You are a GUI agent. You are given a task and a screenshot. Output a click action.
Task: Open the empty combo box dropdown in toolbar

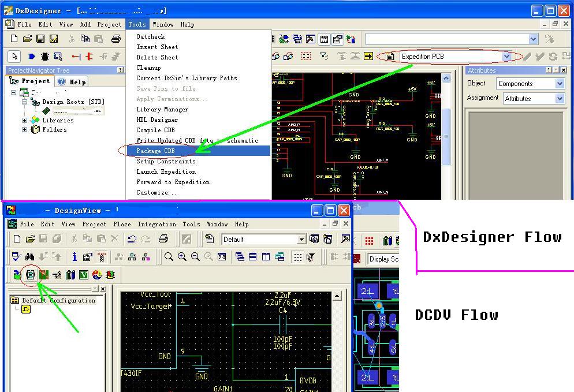(534, 39)
